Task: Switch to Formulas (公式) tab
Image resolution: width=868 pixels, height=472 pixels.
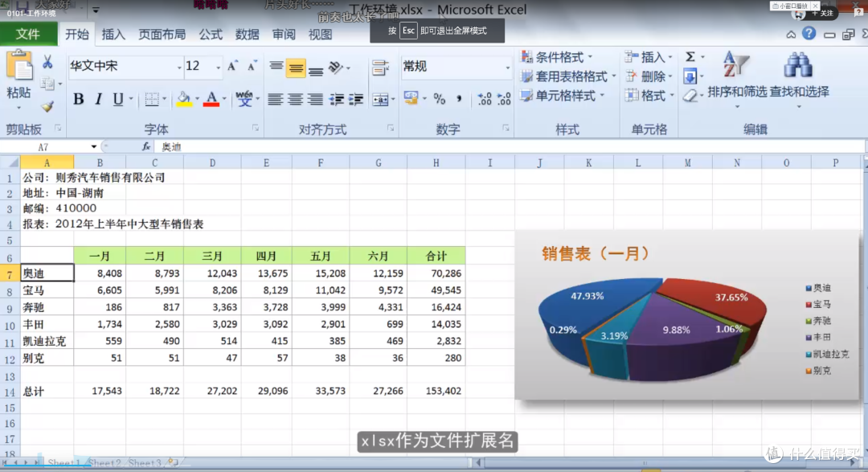Action: 211,35
